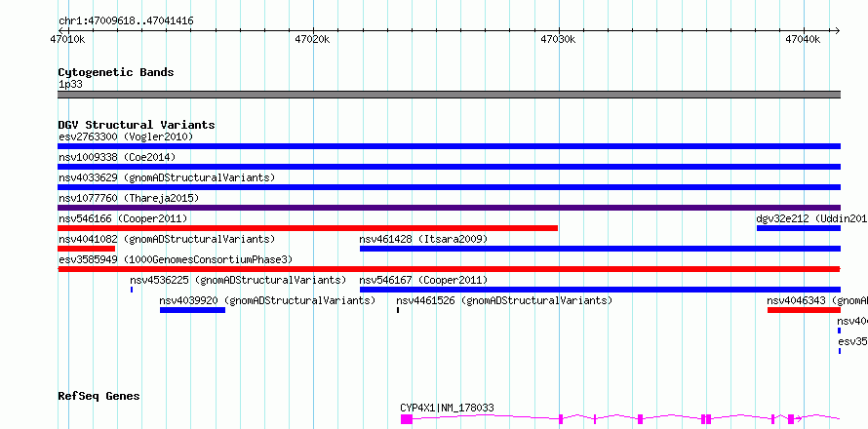Click the 1p33 band label
Image resolution: width=868 pixels, height=429 pixels.
70,85
